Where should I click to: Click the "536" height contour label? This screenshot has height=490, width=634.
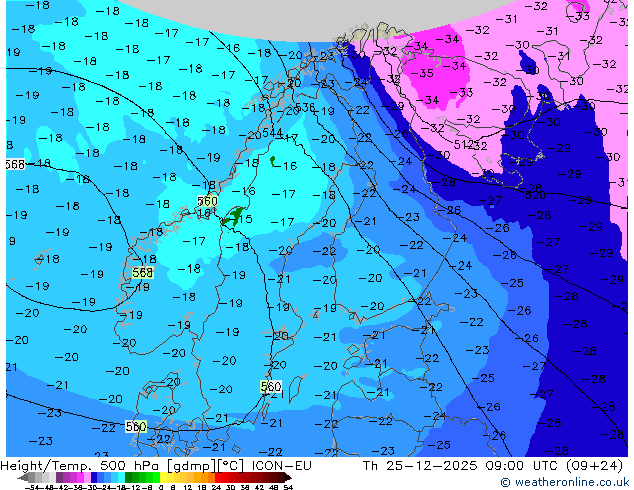click(305, 107)
